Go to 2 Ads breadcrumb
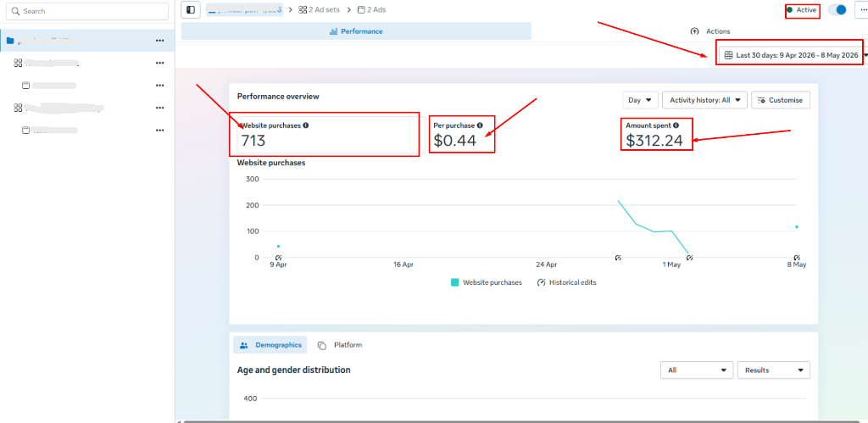Screen dimensions: 868x423 pos(372,10)
